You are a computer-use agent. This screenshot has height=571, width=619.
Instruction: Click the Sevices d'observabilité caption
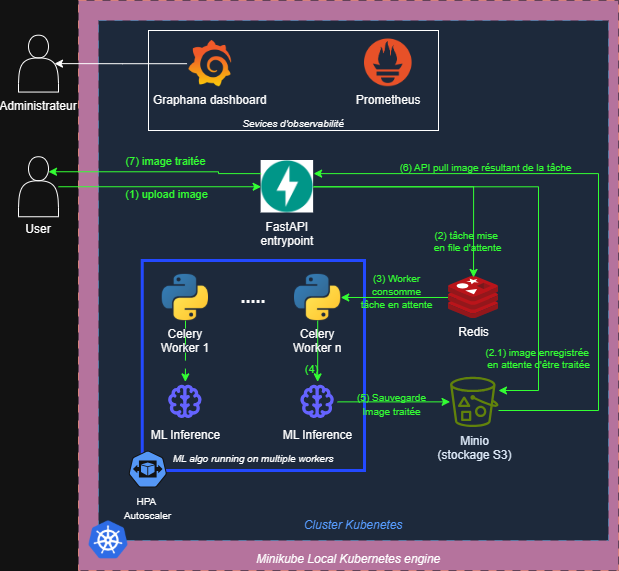tap(293, 124)
